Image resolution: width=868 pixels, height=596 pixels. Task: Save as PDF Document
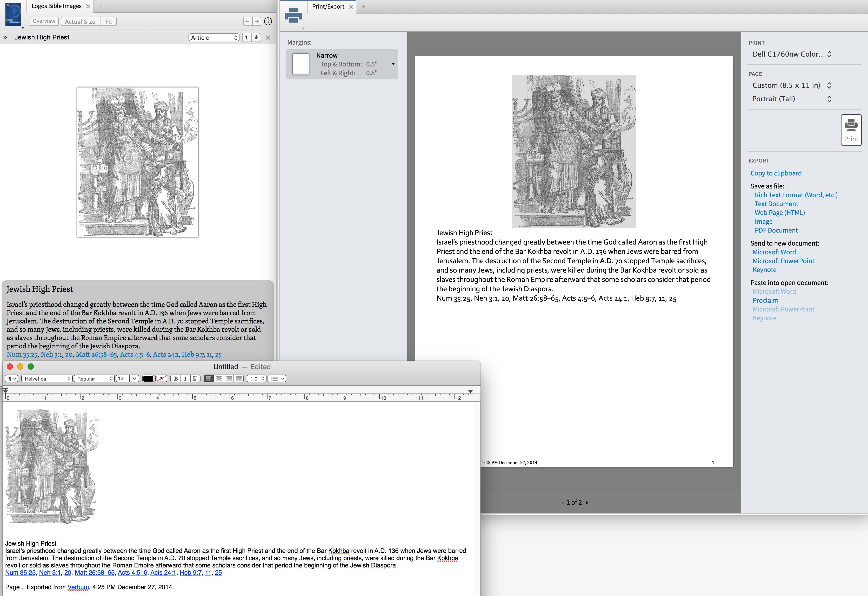776,231
